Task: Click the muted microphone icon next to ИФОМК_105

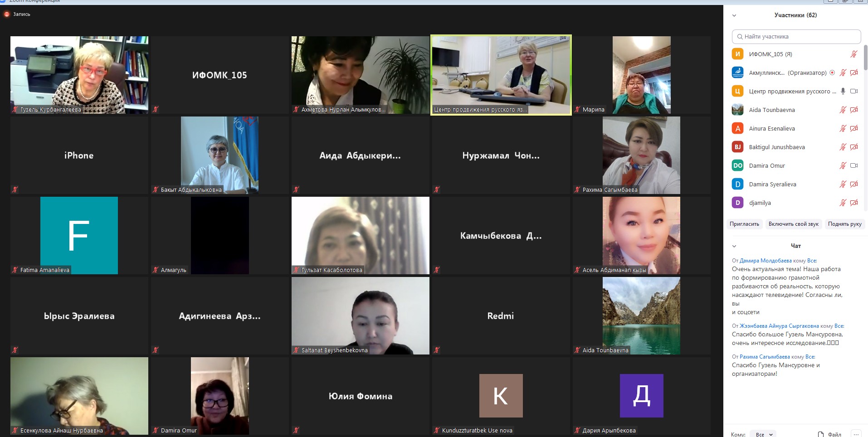Action: point(853,54)
